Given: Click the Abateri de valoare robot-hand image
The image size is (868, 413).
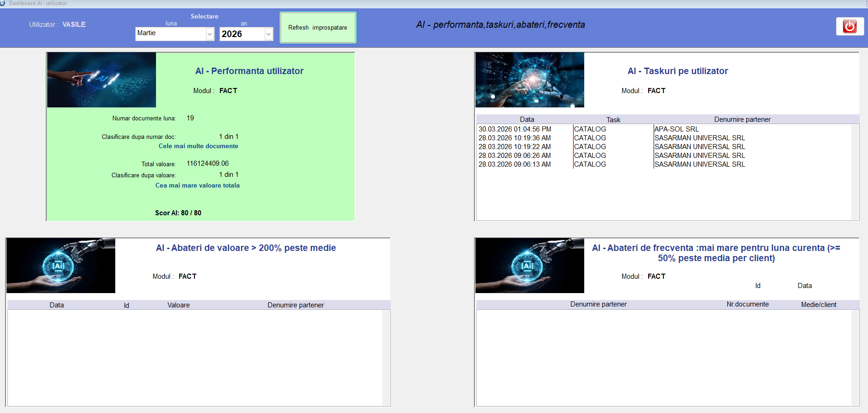Looking at the screenshot, I should tap(61, 266).
